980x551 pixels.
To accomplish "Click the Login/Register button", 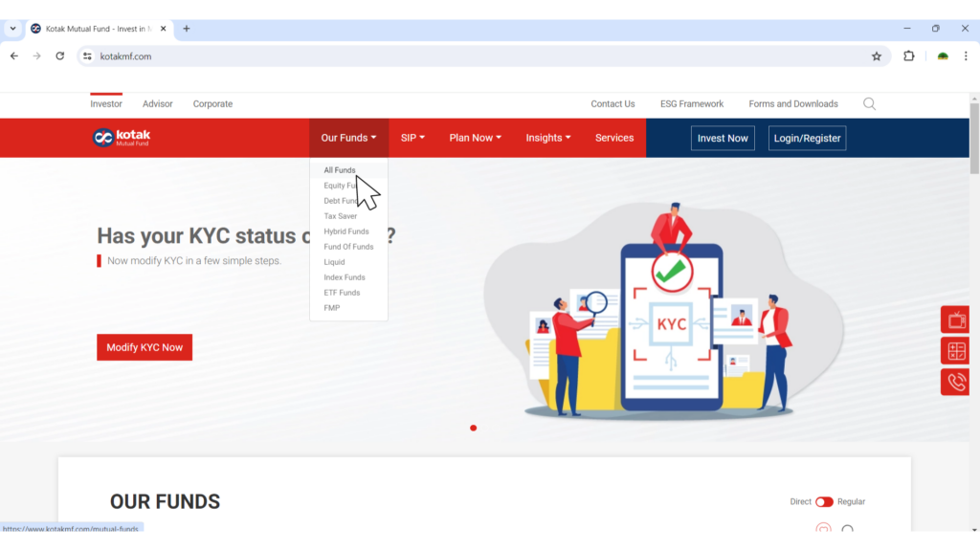I will click(x=807, y=138).
